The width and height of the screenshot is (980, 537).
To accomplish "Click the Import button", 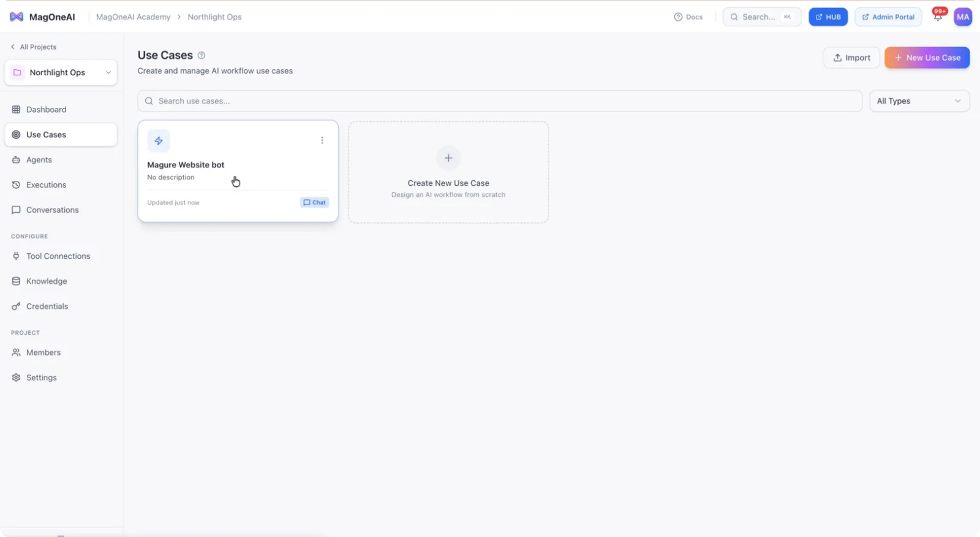I will pos(851,58).
